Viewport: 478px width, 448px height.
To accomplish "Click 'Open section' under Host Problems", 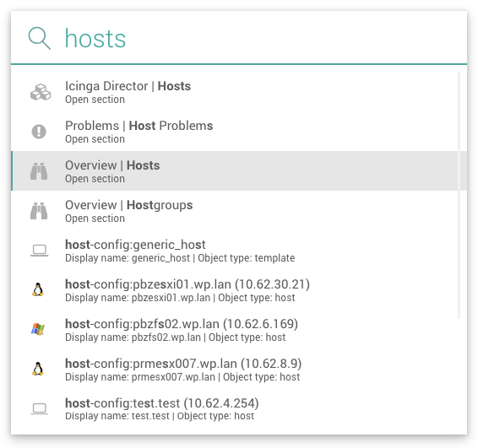I will pyautogui.click(x=95, y=139).
